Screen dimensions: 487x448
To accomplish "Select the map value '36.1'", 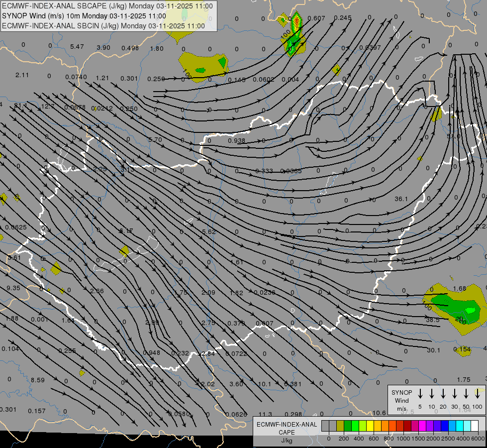I will (401, 199).
